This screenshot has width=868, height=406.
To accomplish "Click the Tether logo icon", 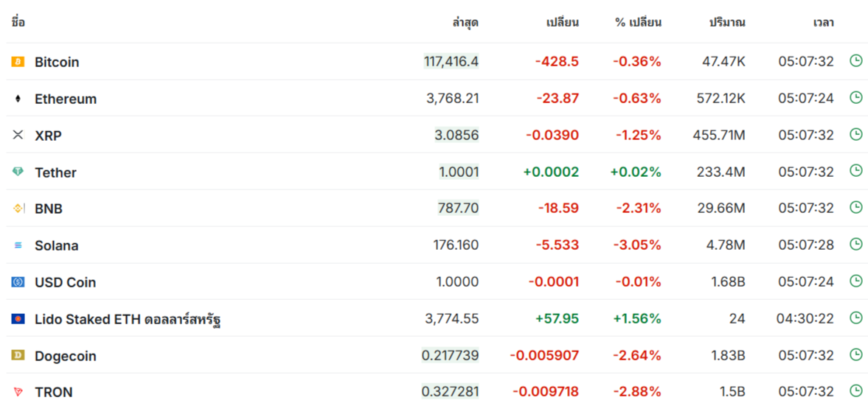I will click(18, 172).
